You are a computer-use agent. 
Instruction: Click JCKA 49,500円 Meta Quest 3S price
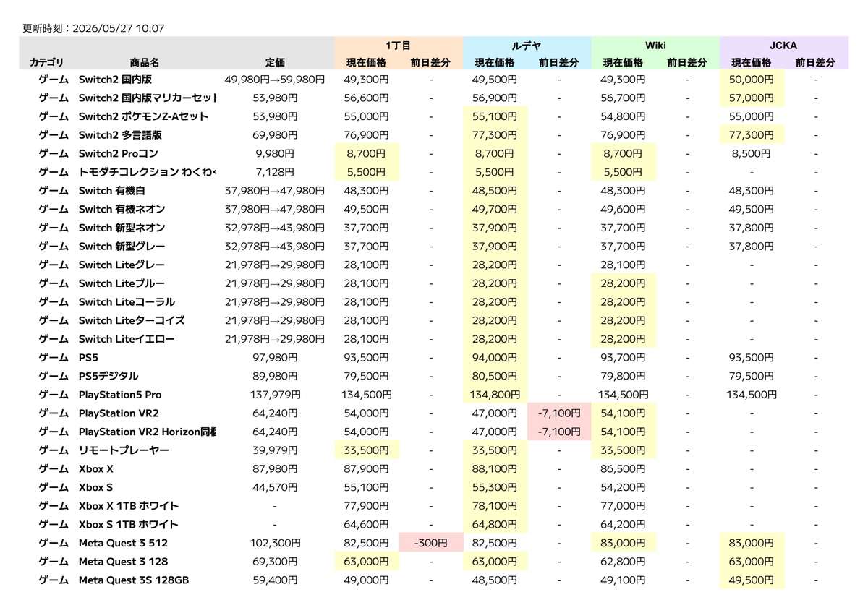point(752,580)
